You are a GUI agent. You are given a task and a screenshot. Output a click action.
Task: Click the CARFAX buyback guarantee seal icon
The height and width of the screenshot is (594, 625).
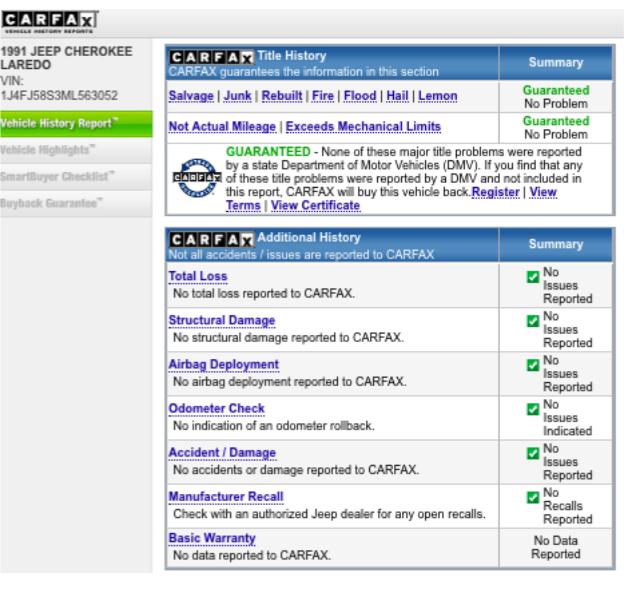click(197, 178)
